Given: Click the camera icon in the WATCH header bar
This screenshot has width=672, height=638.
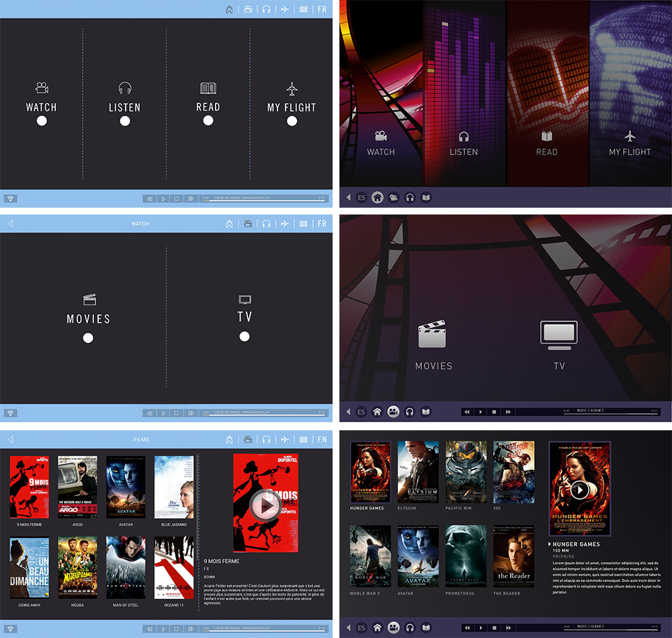Looking at the screenshot, I should (248, 224).
